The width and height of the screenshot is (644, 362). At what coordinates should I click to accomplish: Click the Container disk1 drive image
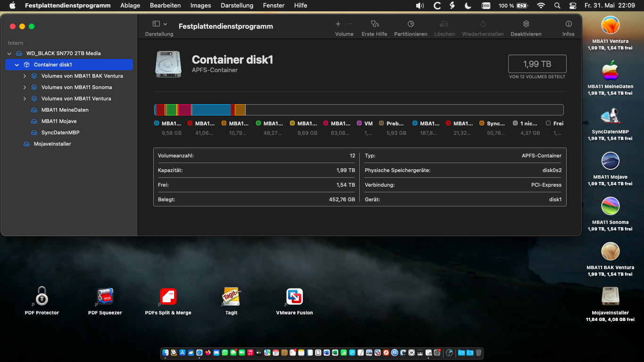[x=168, y=64]
